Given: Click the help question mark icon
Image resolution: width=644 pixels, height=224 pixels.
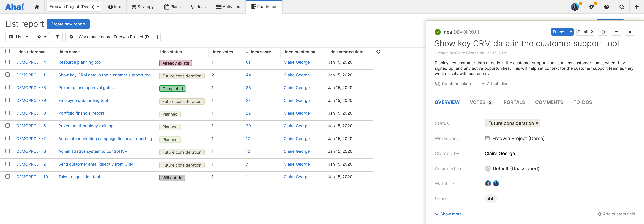Looking at the screenshot, I should (x=606, y=7).
